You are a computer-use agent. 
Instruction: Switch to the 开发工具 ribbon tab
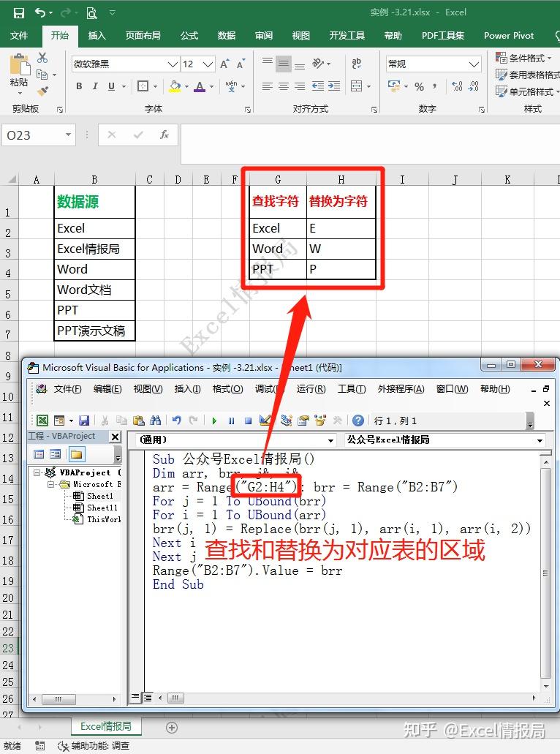point(347,36)
